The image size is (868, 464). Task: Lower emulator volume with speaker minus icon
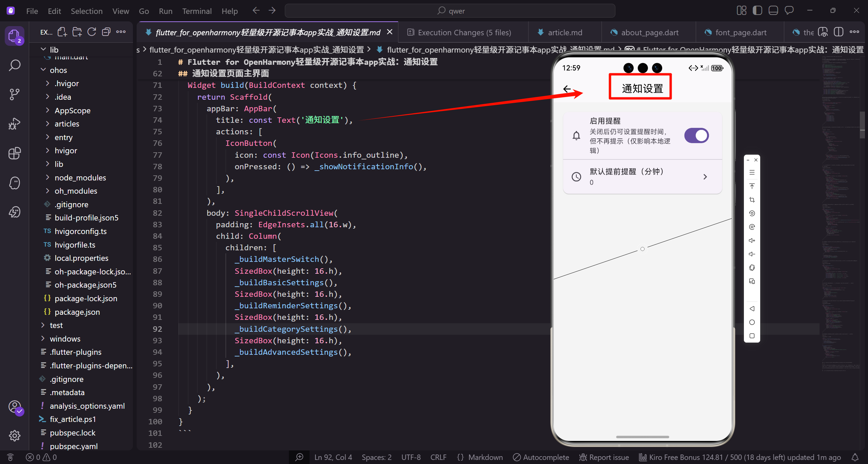752,254
